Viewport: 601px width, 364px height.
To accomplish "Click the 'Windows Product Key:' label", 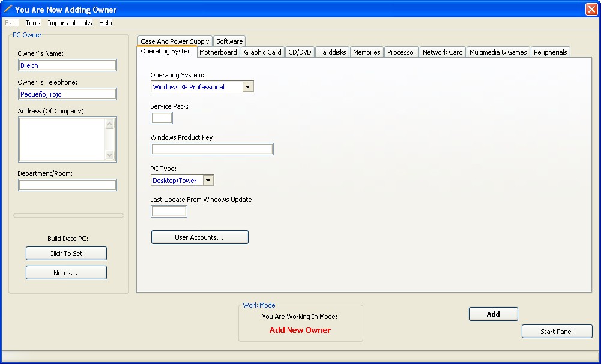I will click(x=183, y=137).
